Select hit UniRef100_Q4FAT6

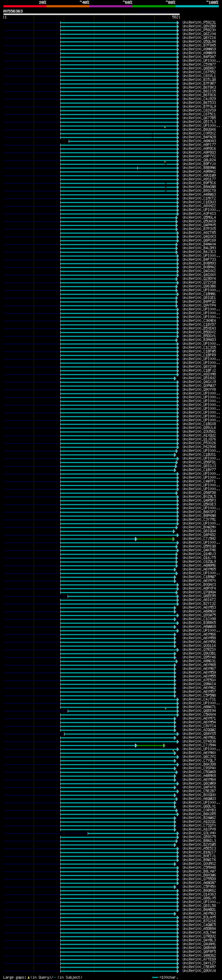tap(199, 787)
